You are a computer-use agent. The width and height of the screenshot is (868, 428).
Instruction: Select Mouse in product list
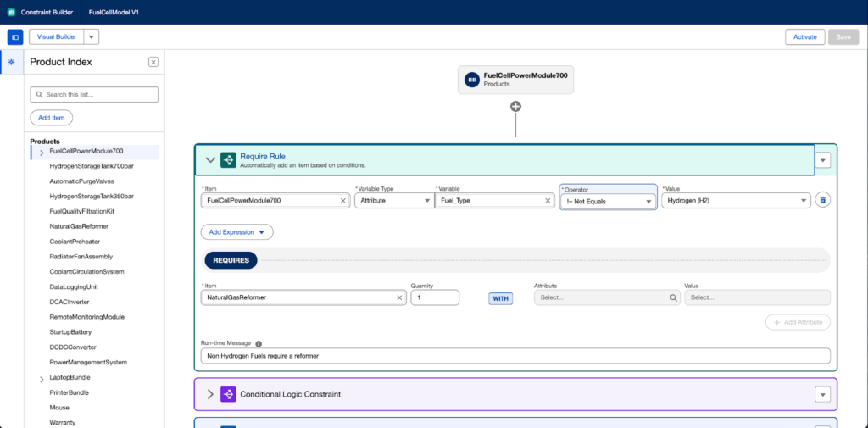59,408
